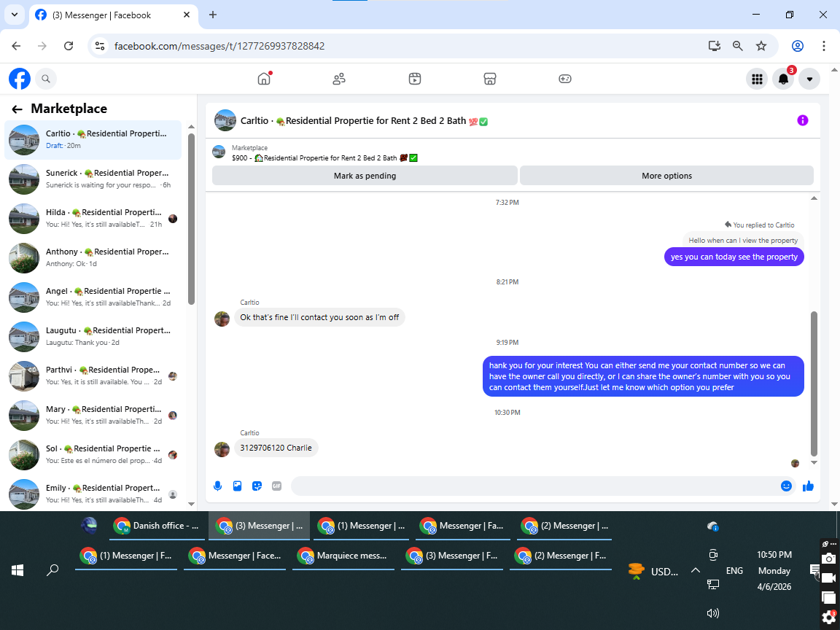Open Chrome three-dot menu
This screenshot has width=840, height=630.
click(824, 46)
